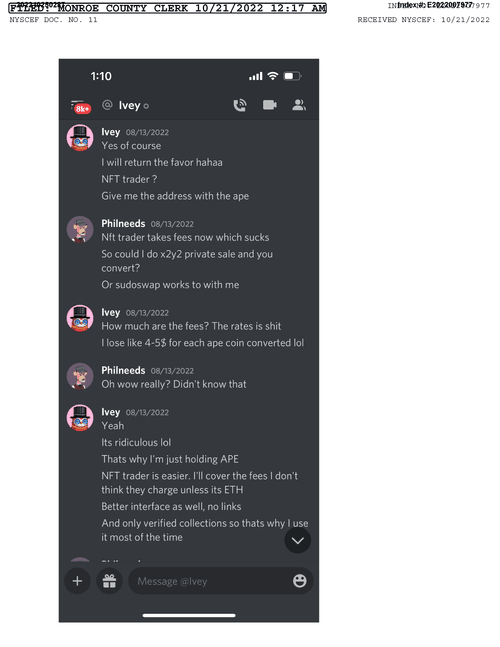
Task: Select message 'Give me the address with the ape'
Action: pyautogui.click(x=175, y=196)
